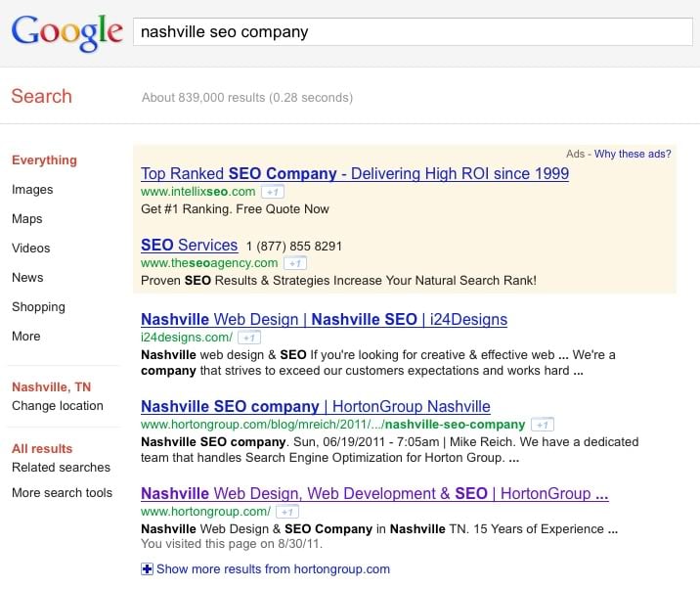Open More search tools in sidebar
Screen dimensions: 700x589
pyautogui.click(x=62, y=492)
